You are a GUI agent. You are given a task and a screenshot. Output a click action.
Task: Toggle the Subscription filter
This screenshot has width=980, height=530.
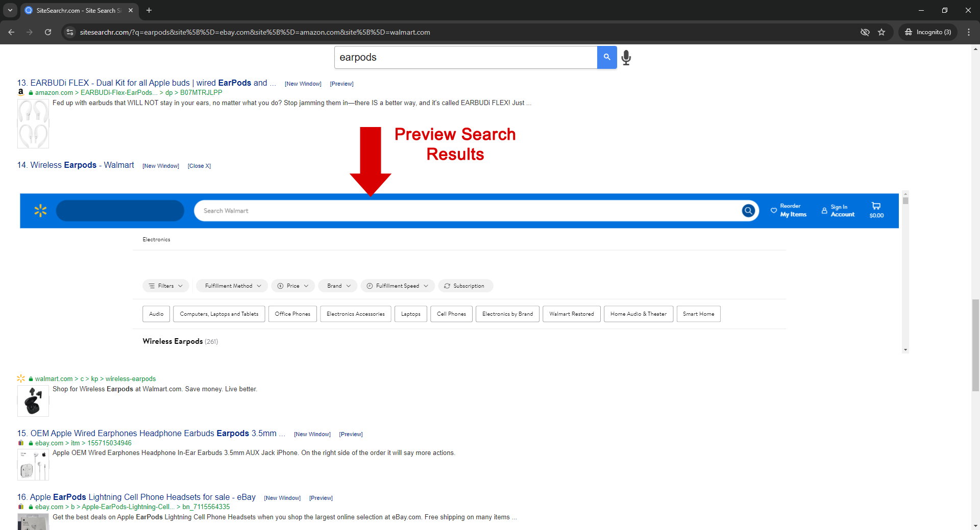(465, 286)
